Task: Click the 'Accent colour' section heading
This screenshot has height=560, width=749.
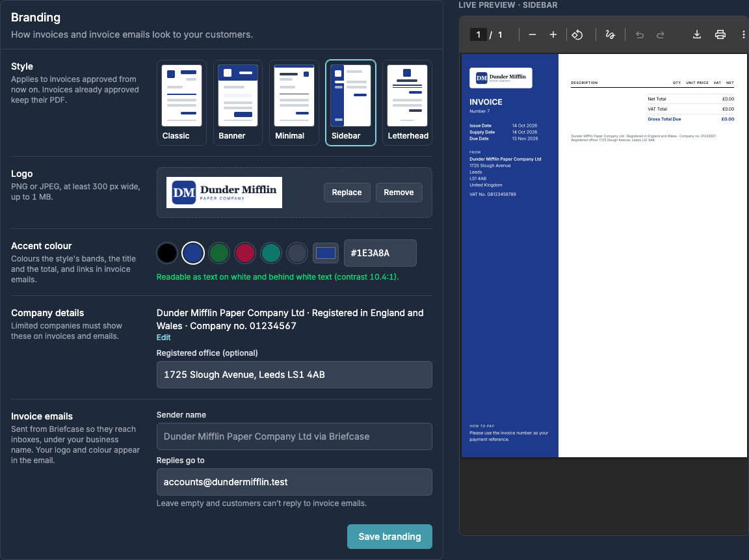Action: [42, 246]
